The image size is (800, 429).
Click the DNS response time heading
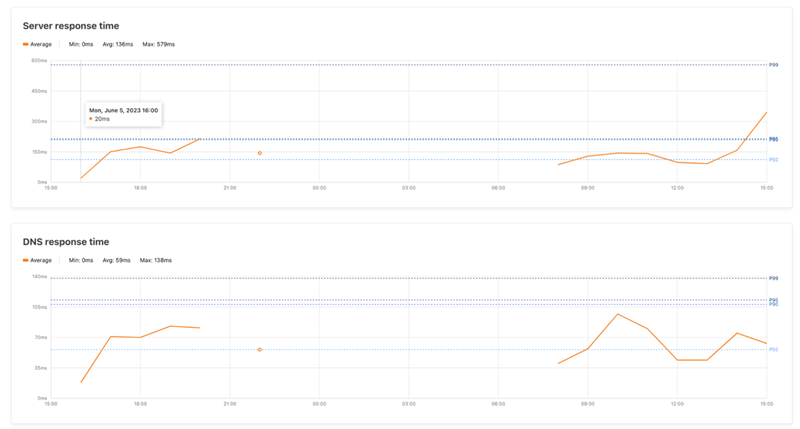[66, 242]
